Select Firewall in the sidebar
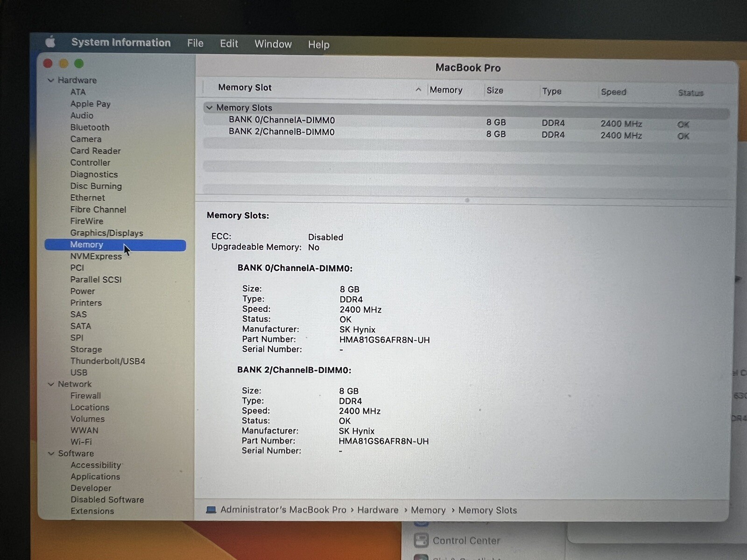 pyautogui.click(x=85, y=396)
